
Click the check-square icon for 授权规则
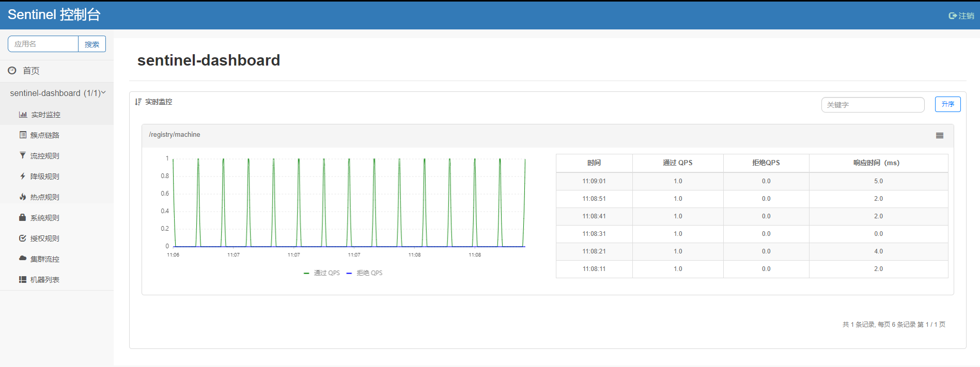(23, 238)
